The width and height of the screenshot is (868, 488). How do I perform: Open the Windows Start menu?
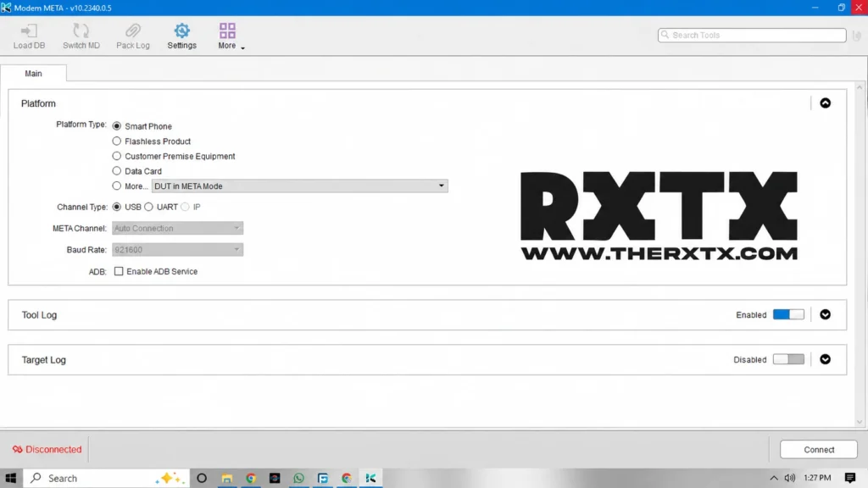[11, 478]
